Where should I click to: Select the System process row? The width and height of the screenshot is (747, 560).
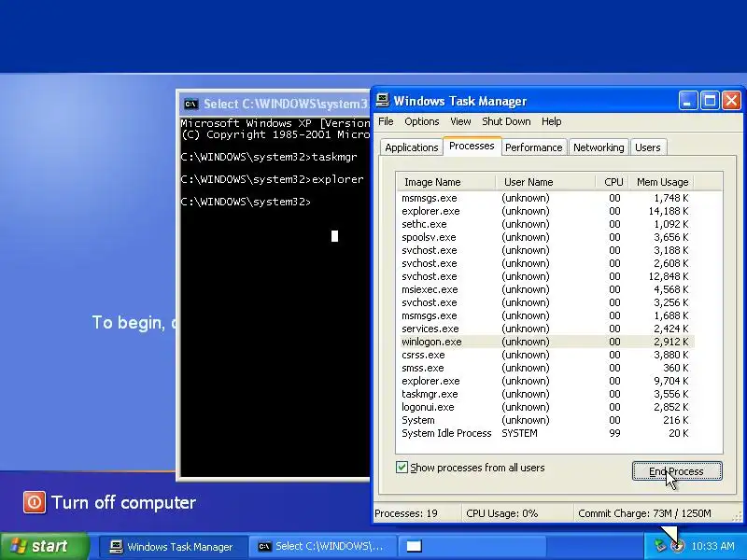[545, 420]
